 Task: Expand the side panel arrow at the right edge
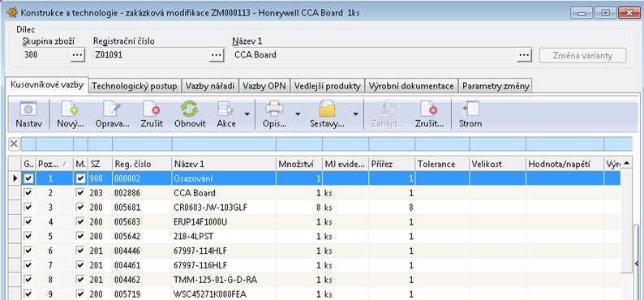coord(638,263)
